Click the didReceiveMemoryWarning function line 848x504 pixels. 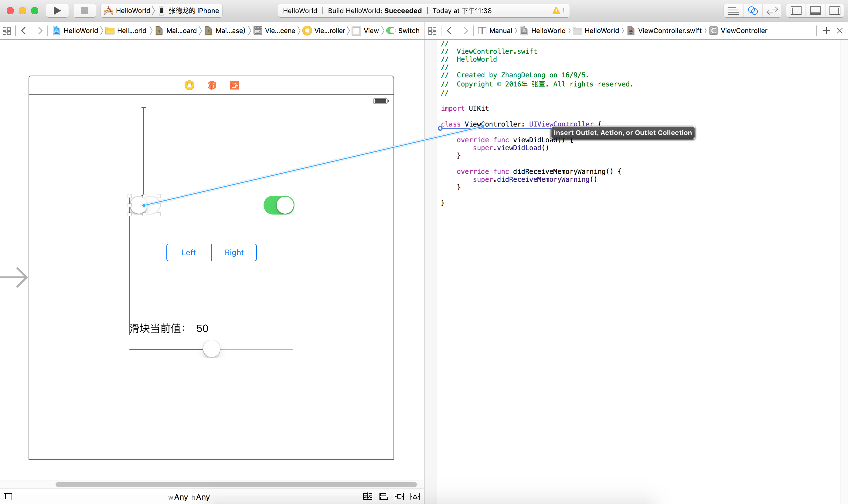pyautogui.click(x=539, y=171)
